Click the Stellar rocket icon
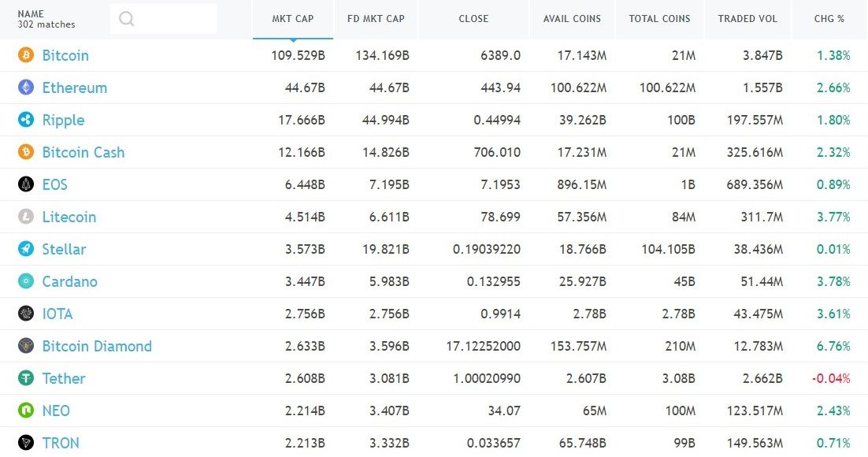The height and width of the screenshot is (457, 868). (26, 249)
